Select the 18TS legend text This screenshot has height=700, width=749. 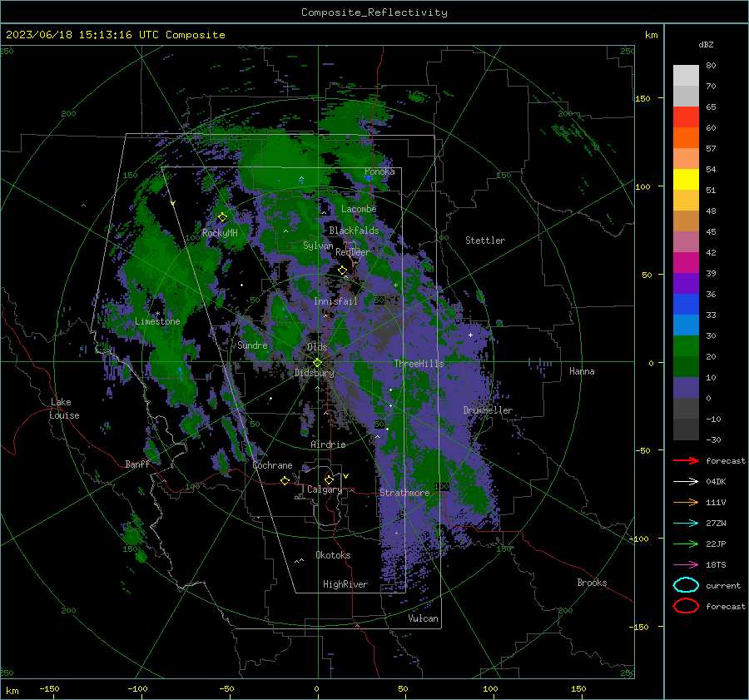pyautogui.click(x=716, y=564)
